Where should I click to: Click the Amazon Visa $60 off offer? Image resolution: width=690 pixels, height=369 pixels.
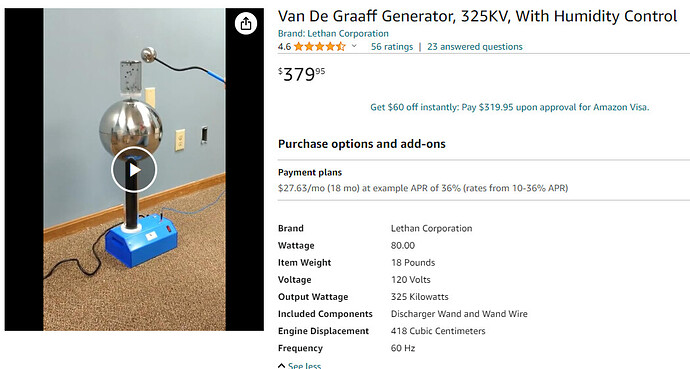510,107
